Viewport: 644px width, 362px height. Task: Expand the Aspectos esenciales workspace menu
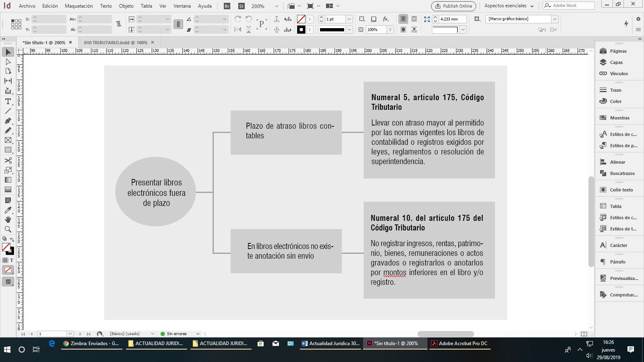pos(509,6)
